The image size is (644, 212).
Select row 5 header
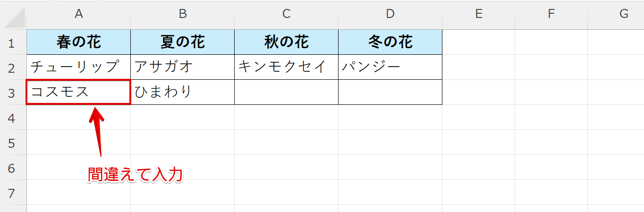coord(13,143)
